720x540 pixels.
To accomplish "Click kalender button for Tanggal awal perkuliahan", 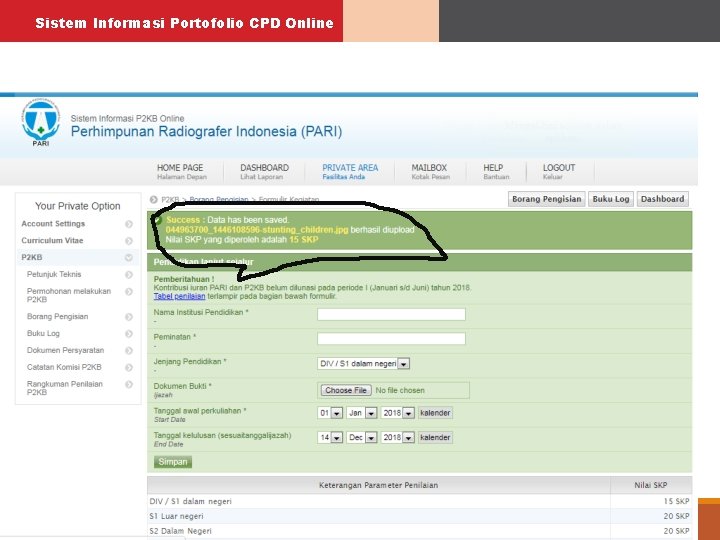I will click(x=435, y=413).
